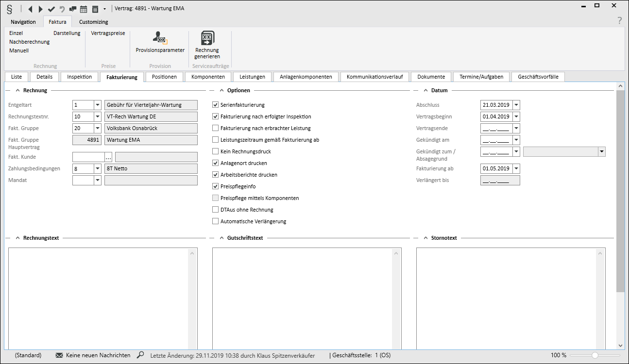
Task: Open the Vertragsbeginn date picker dropdown
Action: click(x=516, y=116)
